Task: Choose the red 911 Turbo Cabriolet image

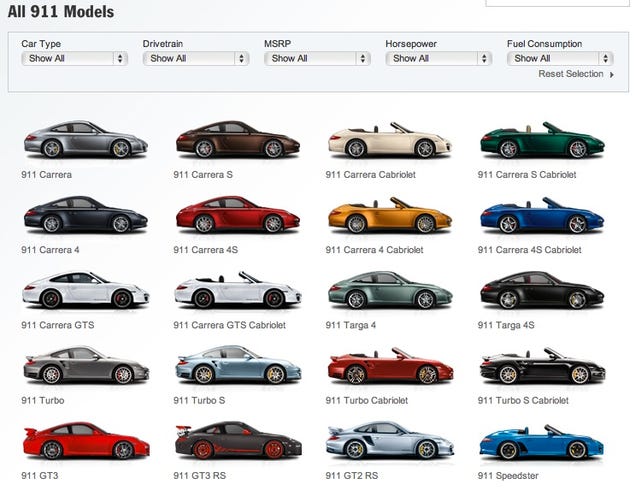Action: tap(390, 365)
